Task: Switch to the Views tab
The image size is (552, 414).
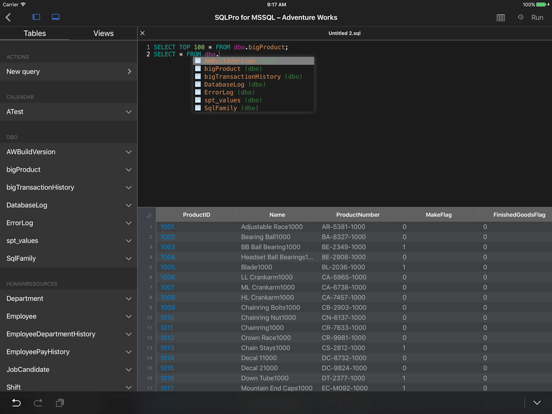Action: coord(103,33)
